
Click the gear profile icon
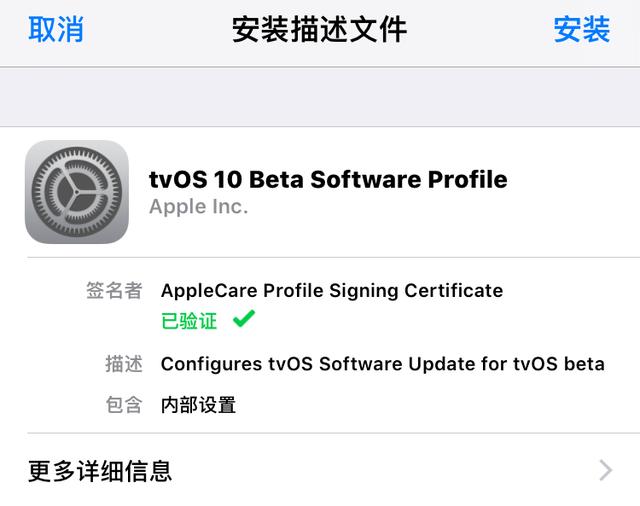[77, 192]
